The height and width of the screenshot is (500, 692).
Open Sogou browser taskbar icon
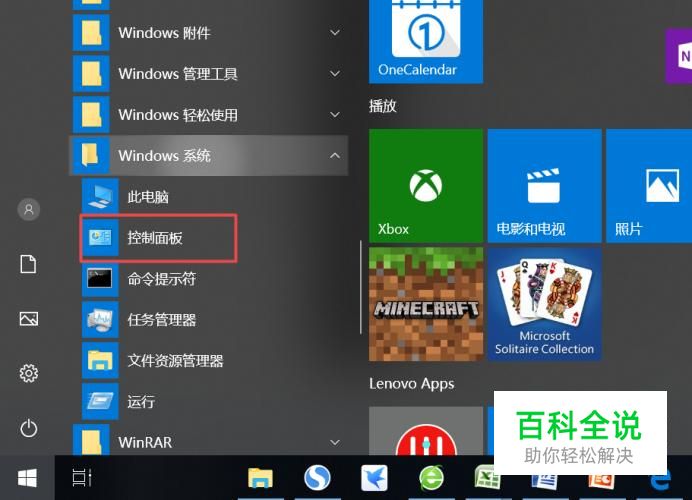point(317,478)
